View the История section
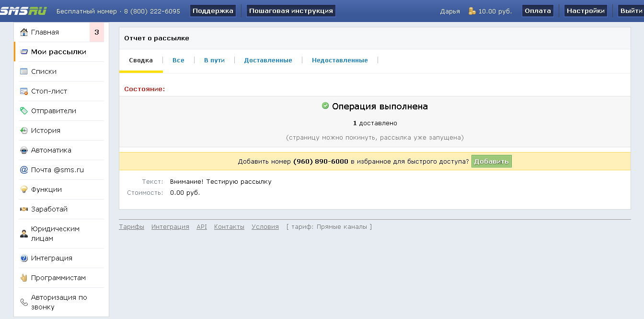This screenshot has height=319, width=644. click(x=46, y=130)
